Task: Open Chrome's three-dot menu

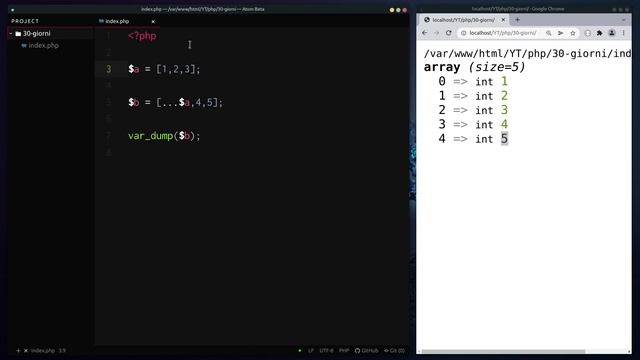Action: coord(623,33)
